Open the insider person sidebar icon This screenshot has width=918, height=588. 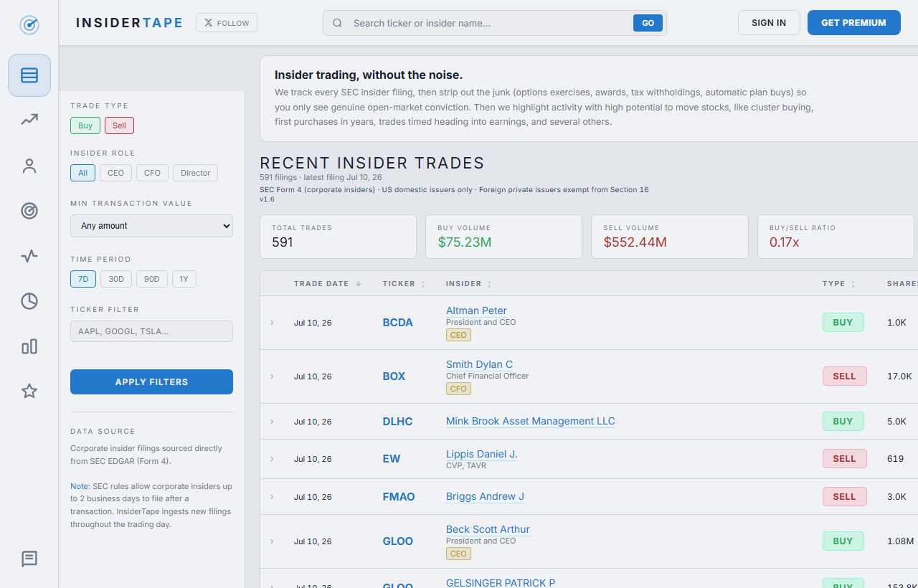coord(29,166)
